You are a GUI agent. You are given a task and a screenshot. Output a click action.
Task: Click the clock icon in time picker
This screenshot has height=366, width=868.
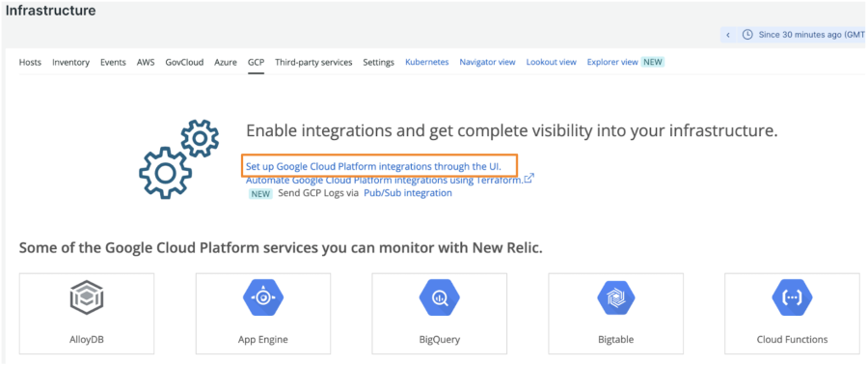tap(747, 35)
